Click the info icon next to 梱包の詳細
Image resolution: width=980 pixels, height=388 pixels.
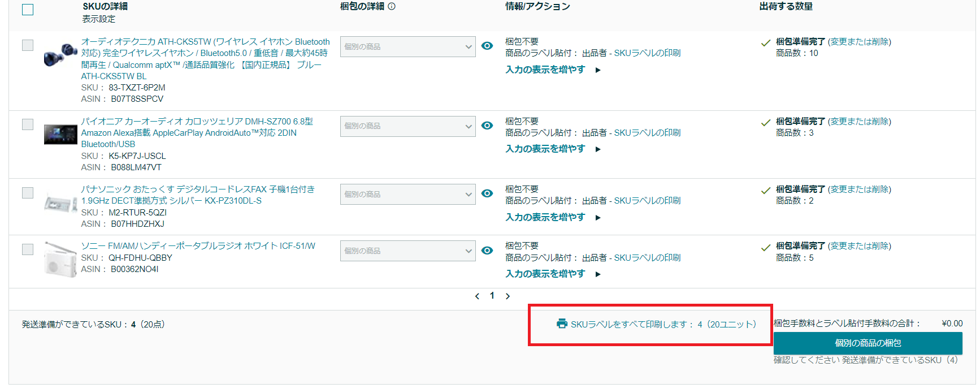(392, 7)
